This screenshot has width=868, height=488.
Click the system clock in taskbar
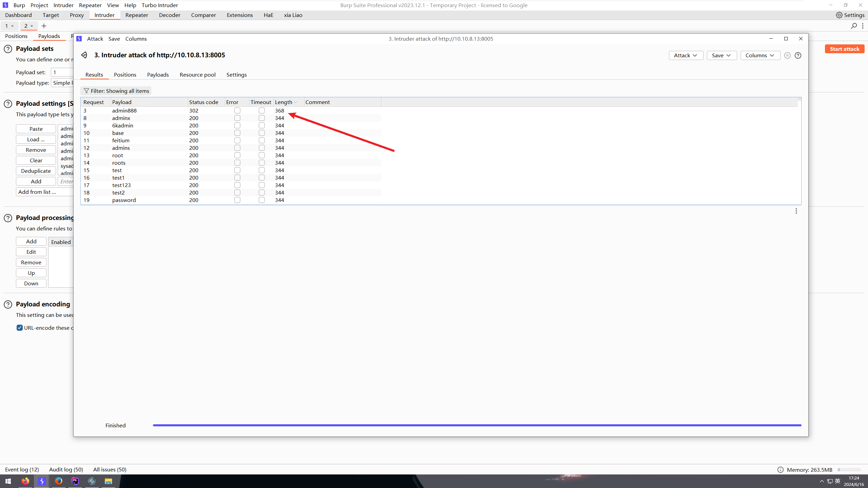(854, 481)
